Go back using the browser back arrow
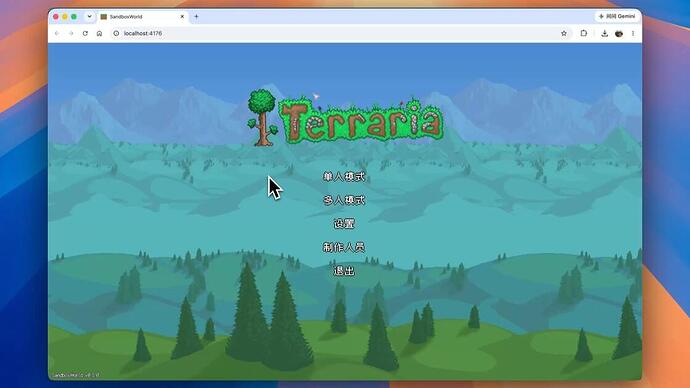Image resolution: width=690 pixels, height=388 pixels. tap(57, 33)
